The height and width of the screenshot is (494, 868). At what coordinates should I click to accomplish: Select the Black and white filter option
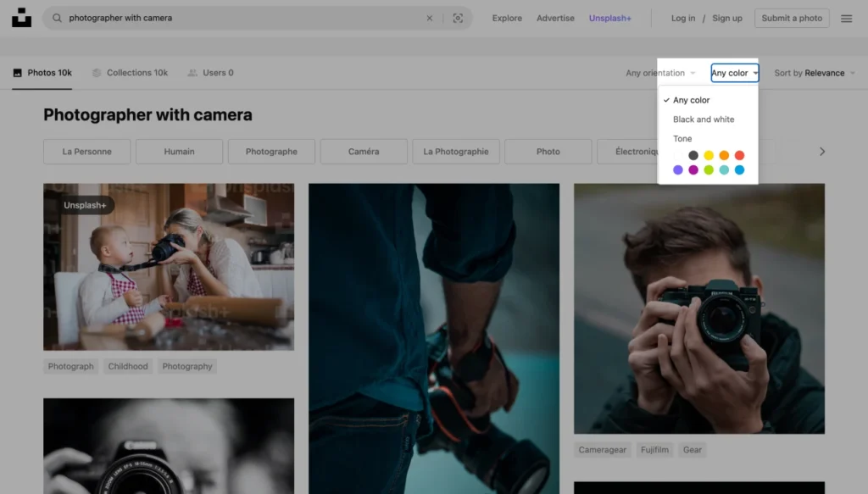704,119
